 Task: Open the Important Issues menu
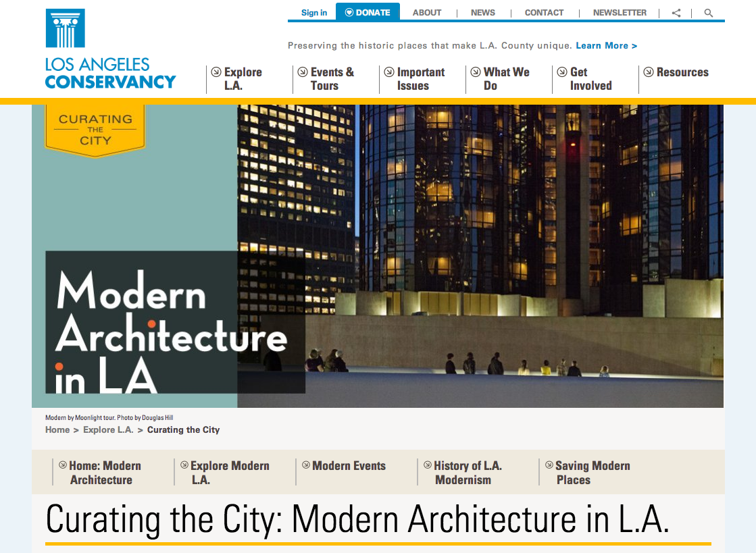[x=420, y=79]
